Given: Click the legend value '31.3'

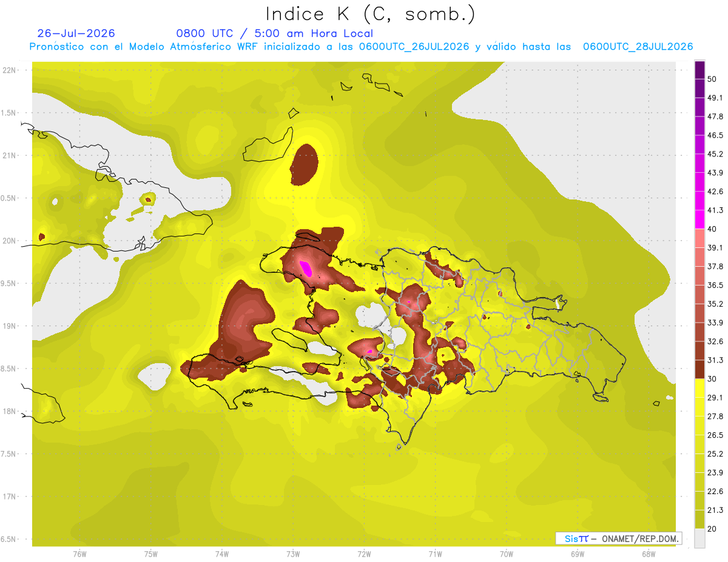Looking at the screenshot, I should [x=715, y=360].
